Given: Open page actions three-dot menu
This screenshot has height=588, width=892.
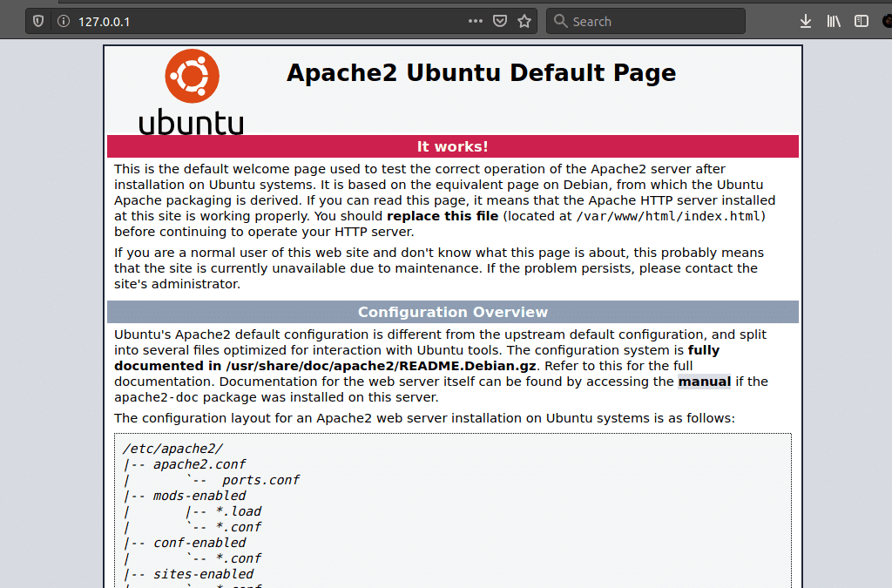Looking at the screenshot, I should click(475, 21).
